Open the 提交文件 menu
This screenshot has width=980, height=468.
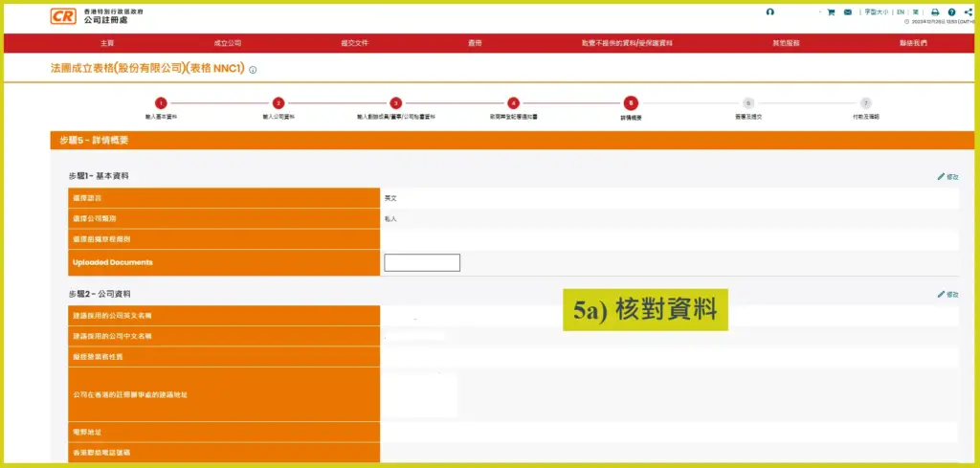pos(353,43)
